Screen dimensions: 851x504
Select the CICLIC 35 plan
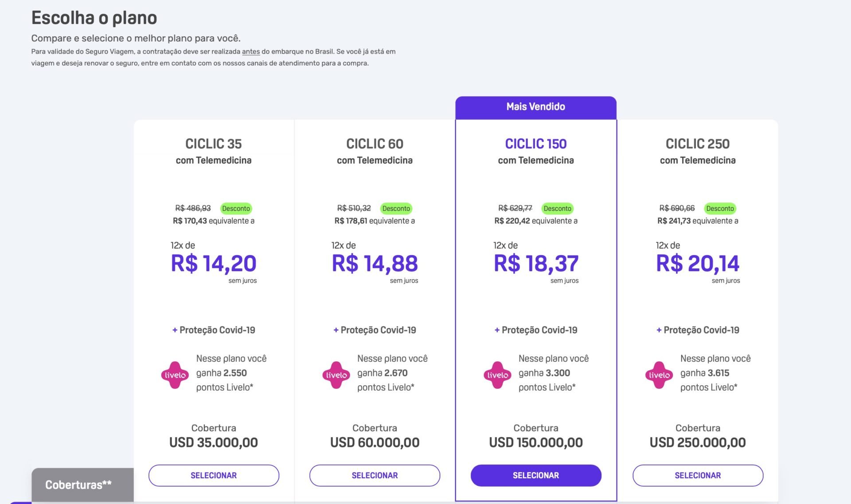[214, 475]
